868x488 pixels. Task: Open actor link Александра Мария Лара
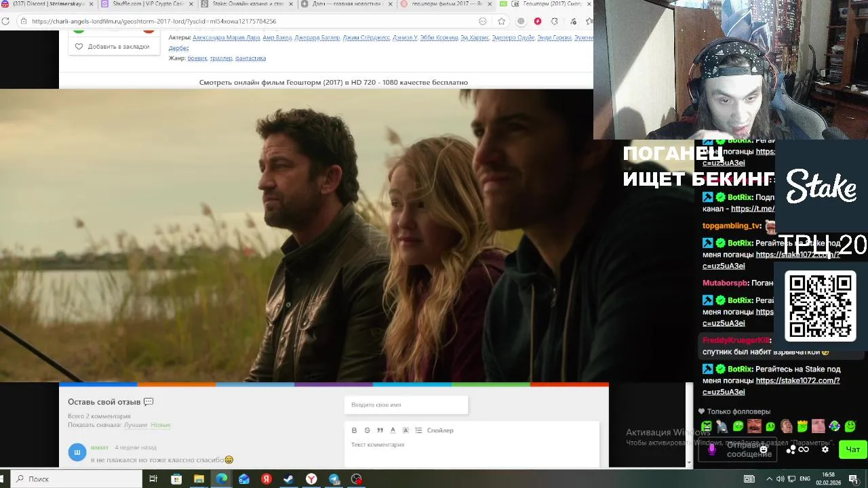coord(225,37)
